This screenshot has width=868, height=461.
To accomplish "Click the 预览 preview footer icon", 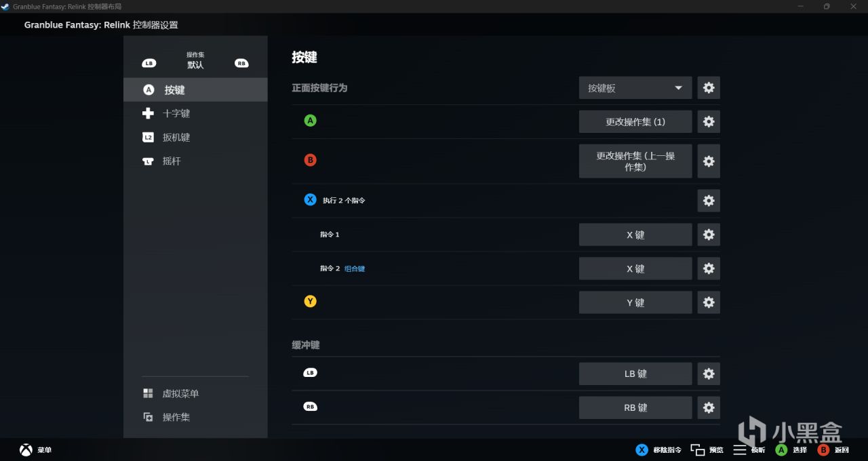I will coord(698,449).
